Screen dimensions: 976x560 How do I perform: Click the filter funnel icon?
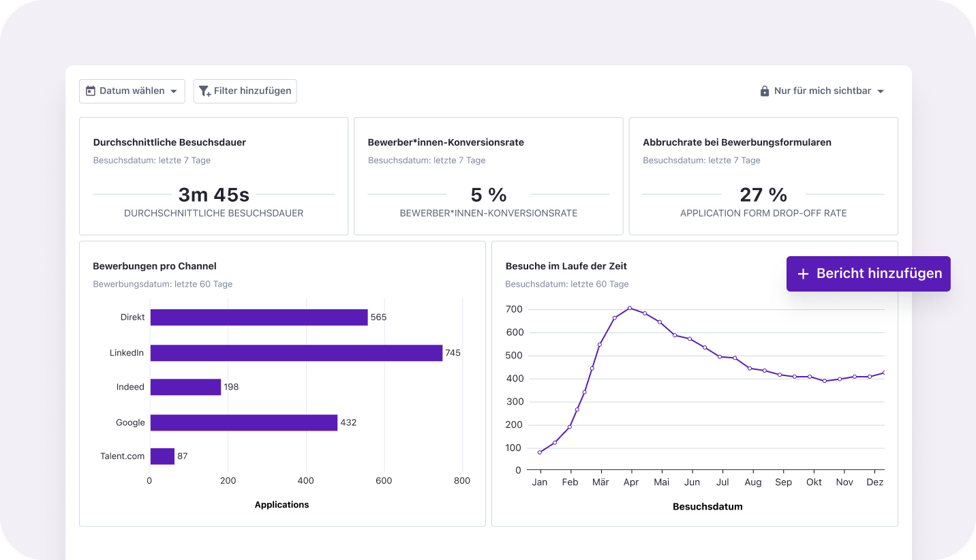204,91
